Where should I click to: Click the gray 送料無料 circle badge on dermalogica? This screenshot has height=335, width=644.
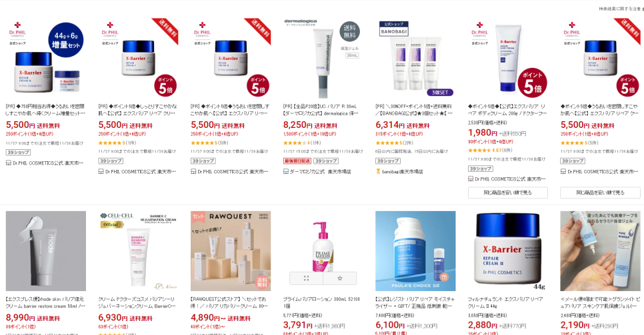[x=349, y=32]
